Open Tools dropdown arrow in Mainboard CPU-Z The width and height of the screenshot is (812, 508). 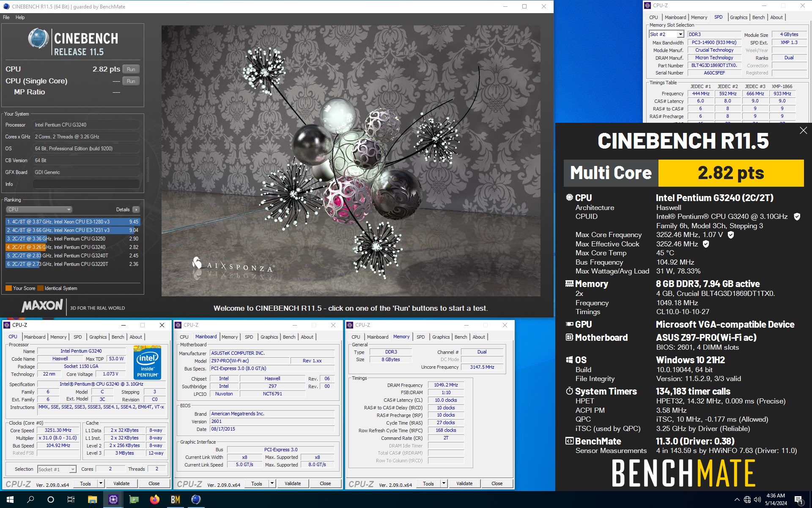272,483
